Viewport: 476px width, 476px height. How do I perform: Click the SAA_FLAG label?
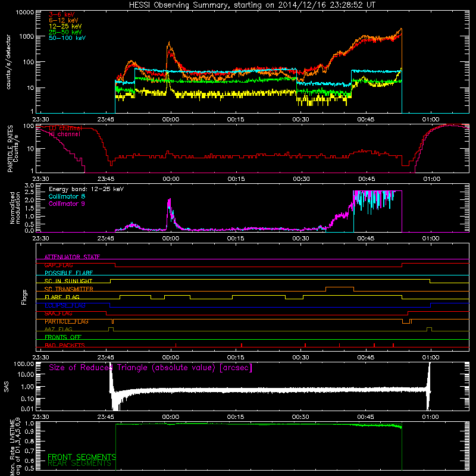point(58,314)
